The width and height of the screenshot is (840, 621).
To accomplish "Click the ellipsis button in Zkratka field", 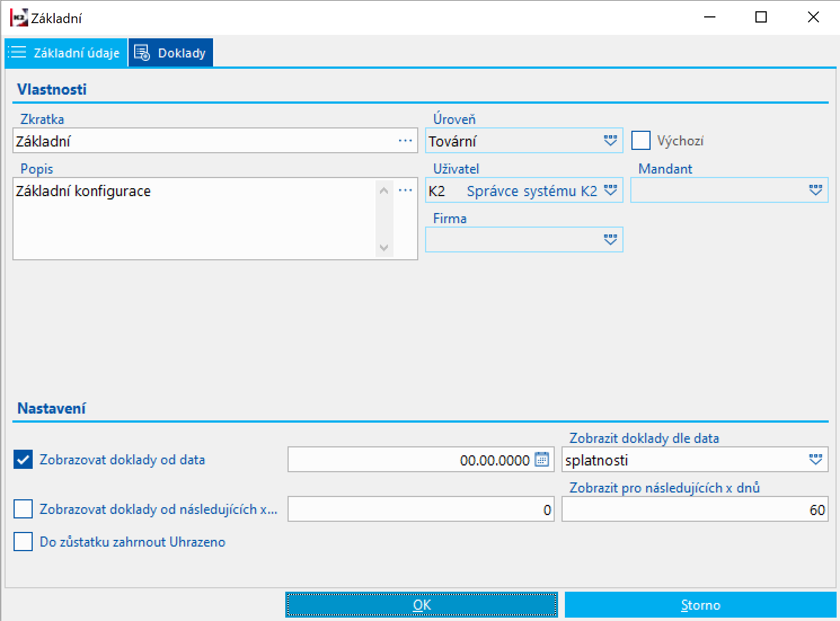I will (405, 141).
